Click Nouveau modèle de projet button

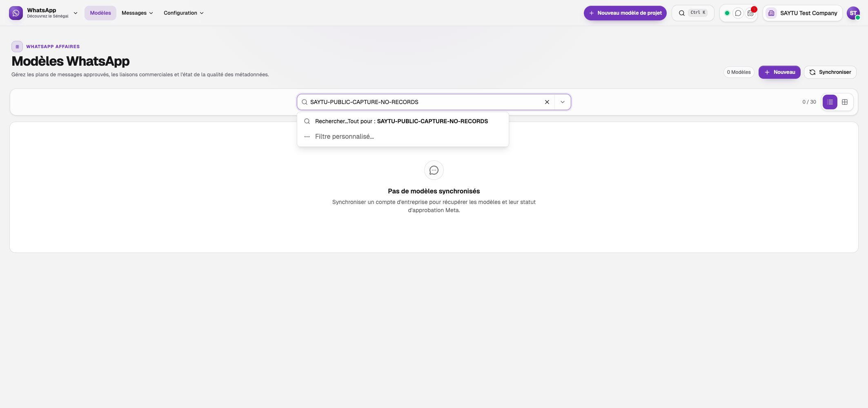click(625, 13)
